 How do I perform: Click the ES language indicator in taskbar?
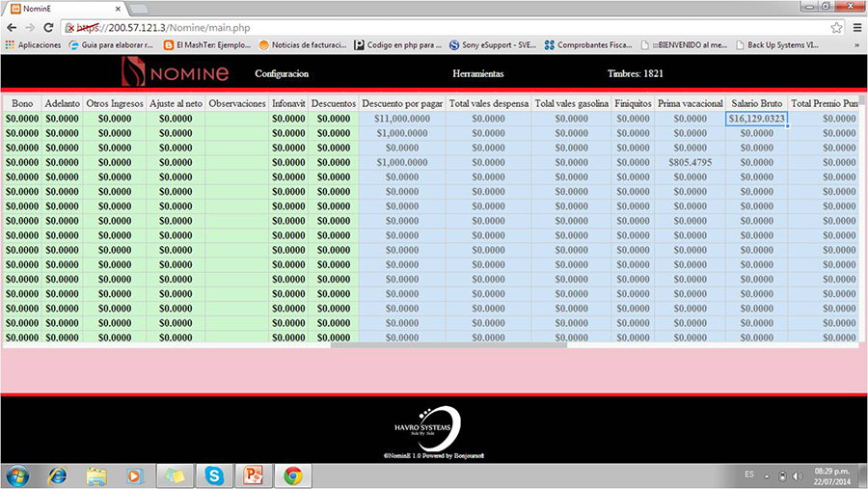pyautogui.click(x=749, y=475)
